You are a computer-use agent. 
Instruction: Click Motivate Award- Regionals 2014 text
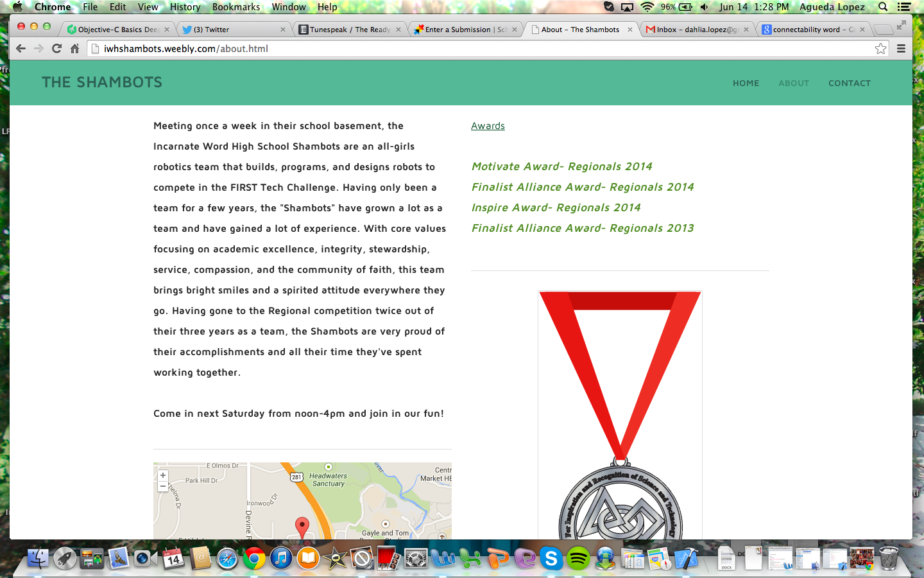(561, 166)
